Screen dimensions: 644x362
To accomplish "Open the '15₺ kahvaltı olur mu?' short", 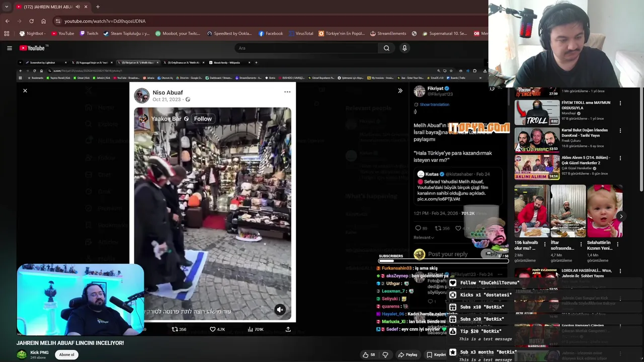I will [532, 211].
